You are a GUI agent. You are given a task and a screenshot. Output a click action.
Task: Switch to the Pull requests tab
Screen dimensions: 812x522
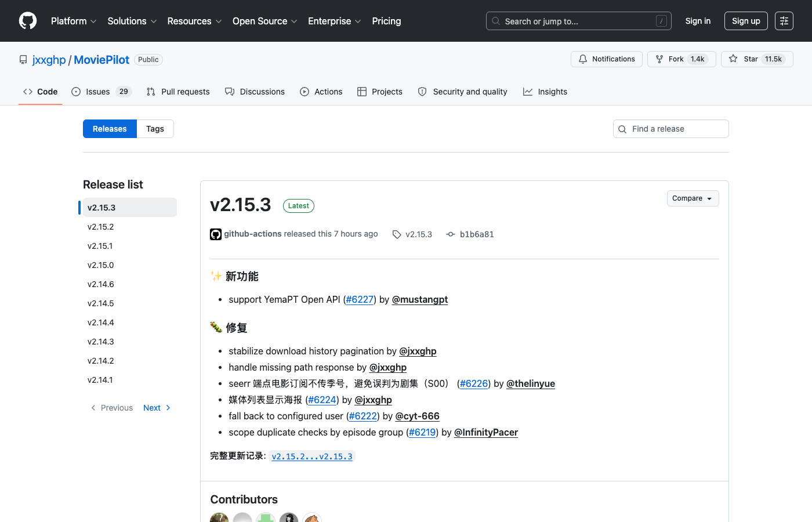tap(178, 92)
